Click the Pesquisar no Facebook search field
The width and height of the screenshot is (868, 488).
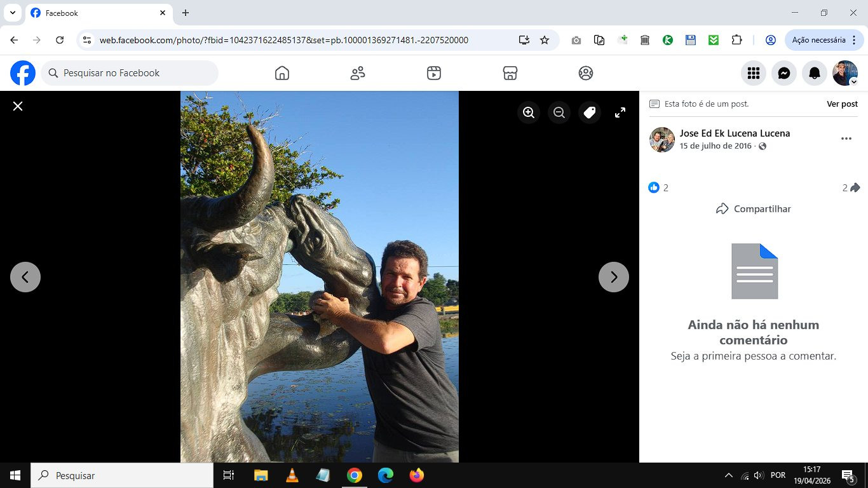[x=130, y=73]
